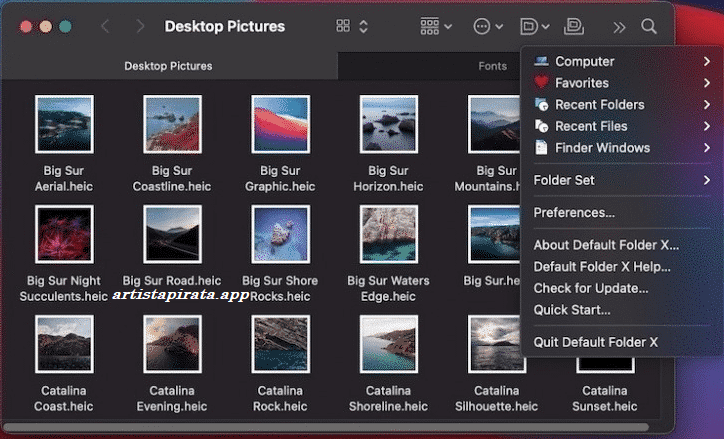The width and height of the screenshot is (724, 439).
Task: Expand Recent Files with its right chevron
Action: pos(707,126)
